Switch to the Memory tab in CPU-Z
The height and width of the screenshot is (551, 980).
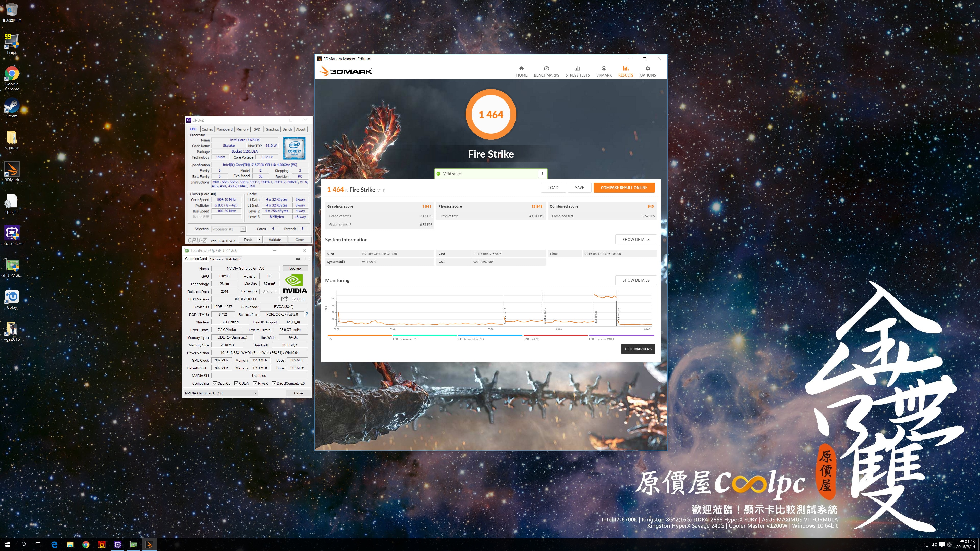tap(242, 129)
